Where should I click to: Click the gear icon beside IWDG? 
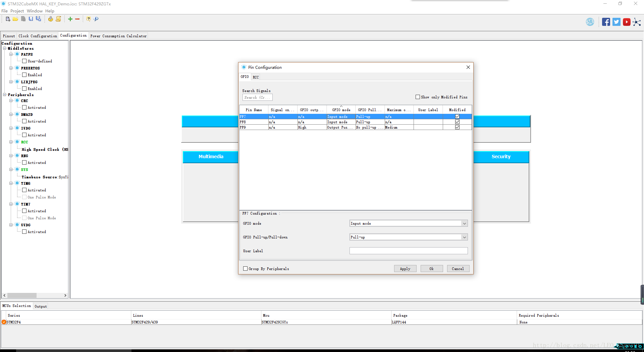[17, 128]
